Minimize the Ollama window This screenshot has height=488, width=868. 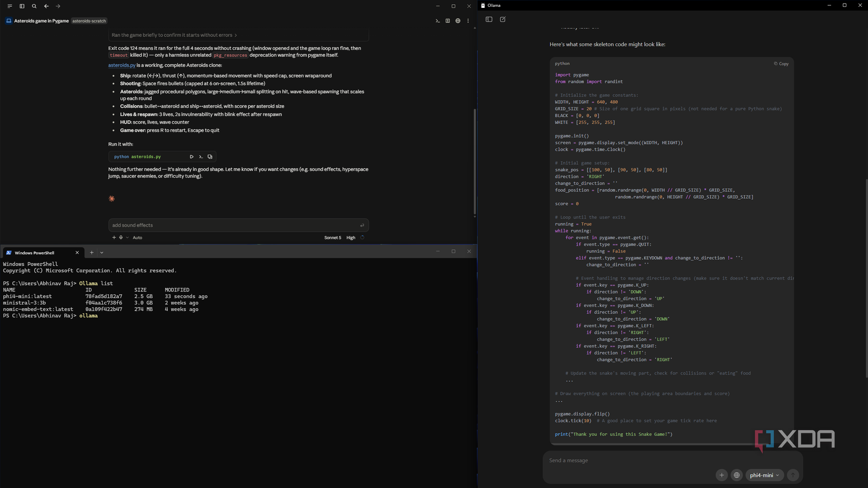coord(829,5)
